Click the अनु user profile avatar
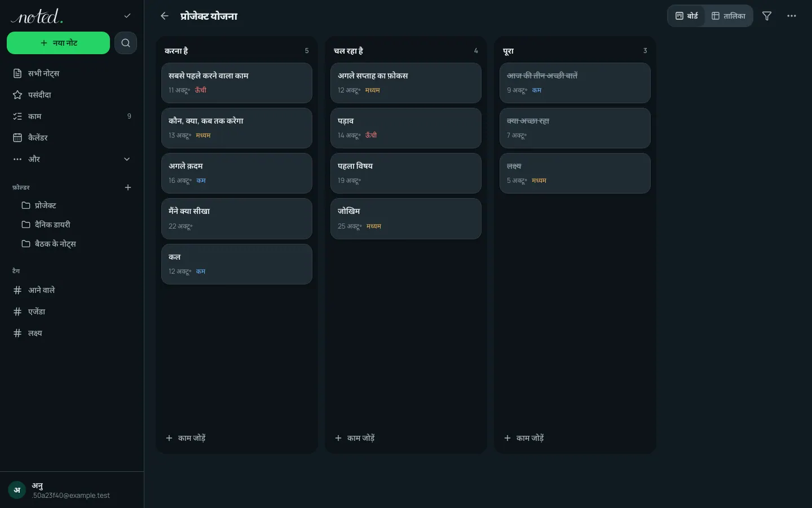Viewport: 812px width, 508px height. pos(17,490)
